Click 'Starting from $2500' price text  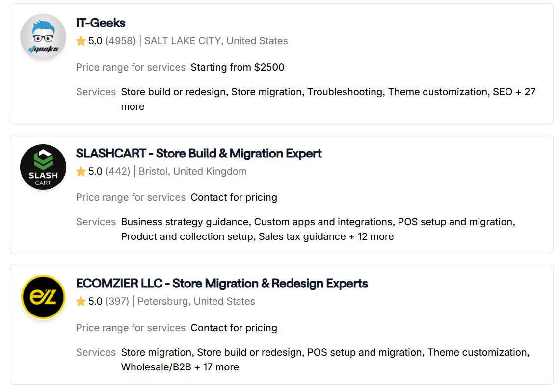point(238,67)
